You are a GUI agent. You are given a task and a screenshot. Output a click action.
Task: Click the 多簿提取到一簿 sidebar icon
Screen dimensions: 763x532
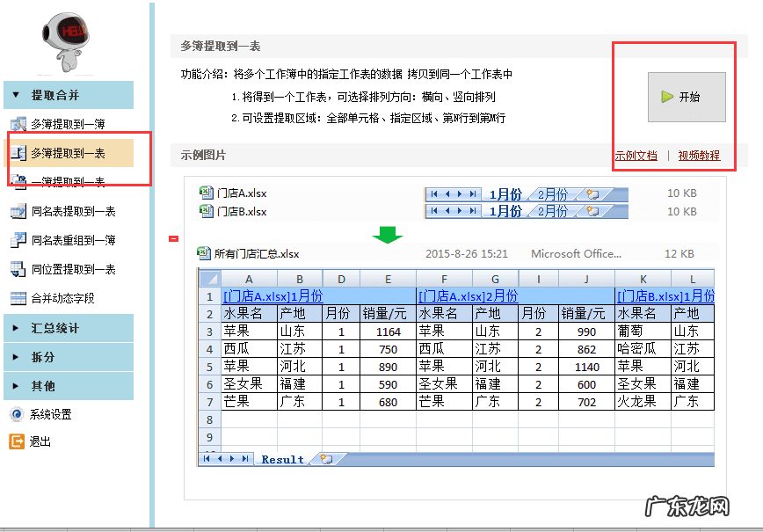coord(18,124)
